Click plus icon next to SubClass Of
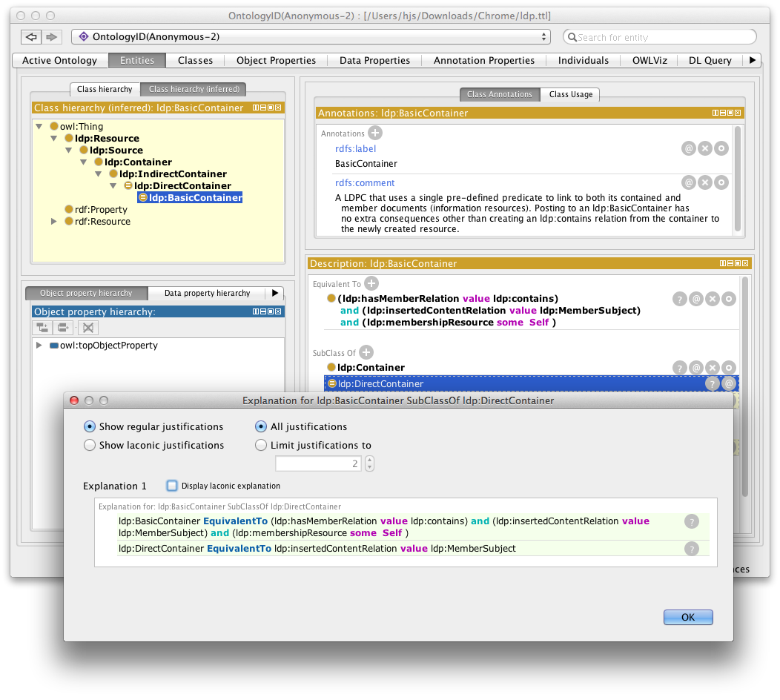Viewport: 780px width, 700px height. click(366, 353)
